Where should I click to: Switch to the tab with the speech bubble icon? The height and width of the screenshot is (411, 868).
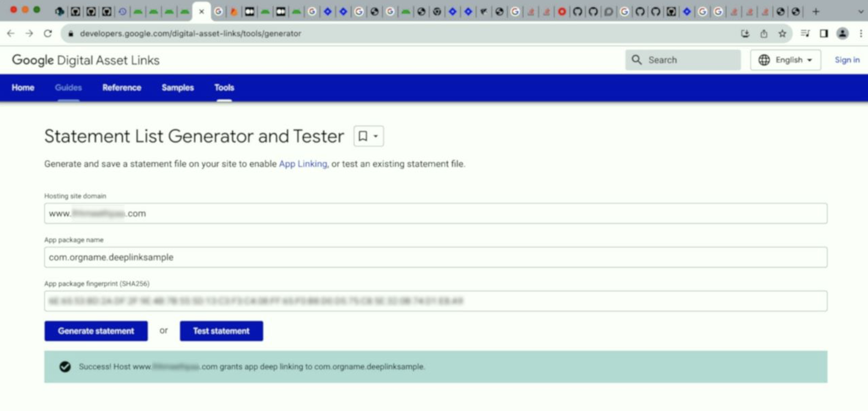tap(608, 12)
